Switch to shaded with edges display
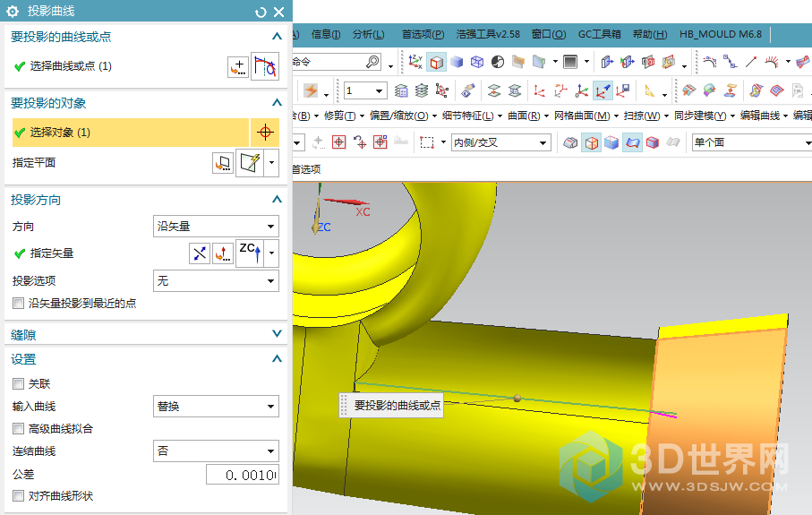 point(437,62)
